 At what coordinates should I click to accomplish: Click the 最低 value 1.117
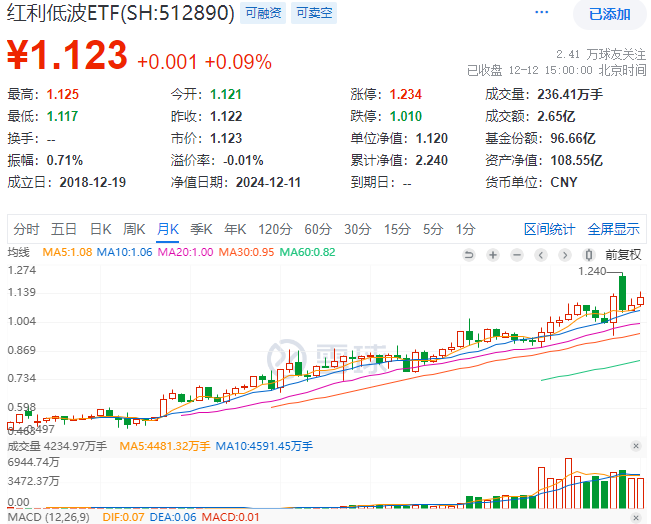pyautogui.click(x=62, y=116)
